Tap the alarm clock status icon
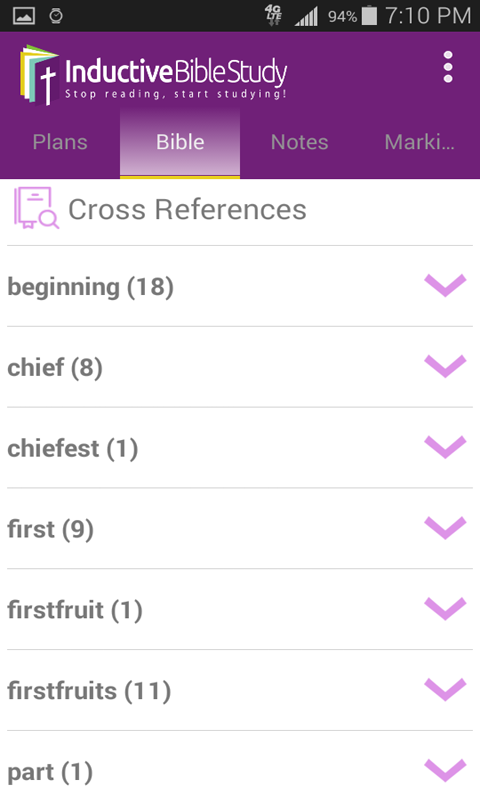 click(56, 16)
